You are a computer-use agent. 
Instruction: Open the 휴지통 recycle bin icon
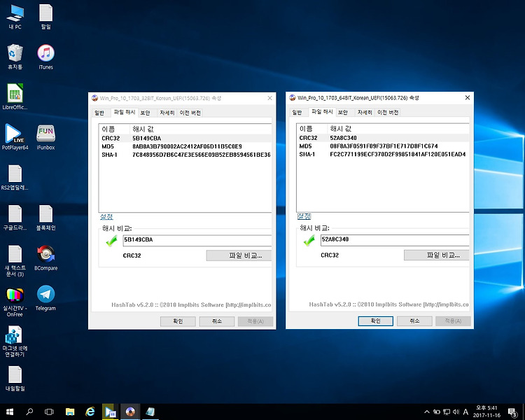15,57
